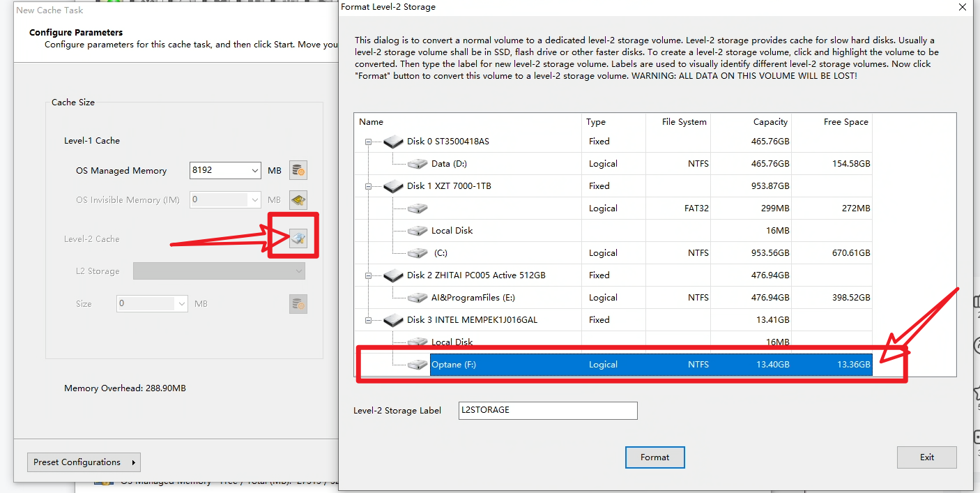This screenshot has height=493, width=980.
Task: Select the (C:) volume row
Action: tap(441, 253)
